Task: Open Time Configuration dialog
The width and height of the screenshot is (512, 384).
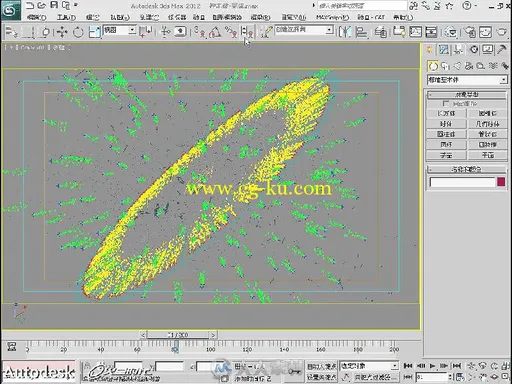Action: click(460, 377)
